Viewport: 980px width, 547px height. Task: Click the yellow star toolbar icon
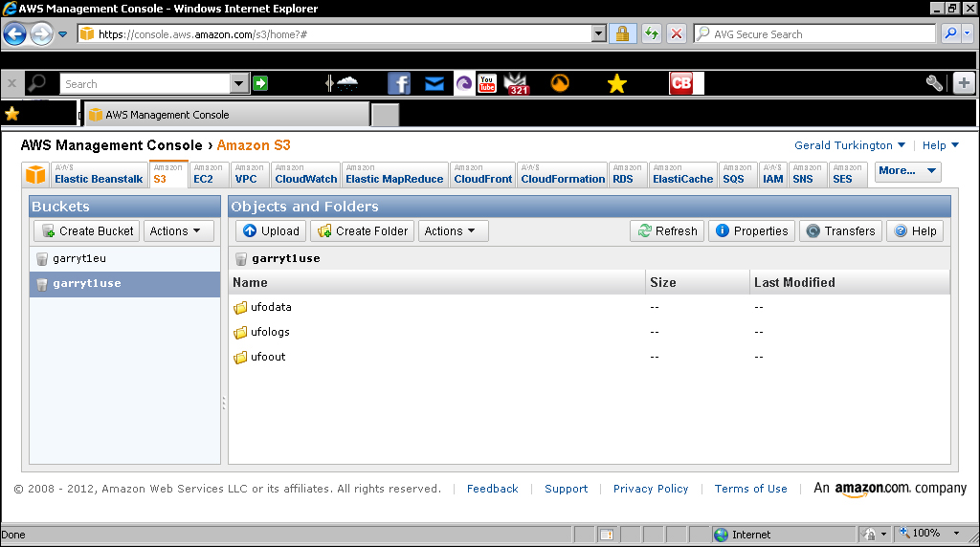click(617, 83)
